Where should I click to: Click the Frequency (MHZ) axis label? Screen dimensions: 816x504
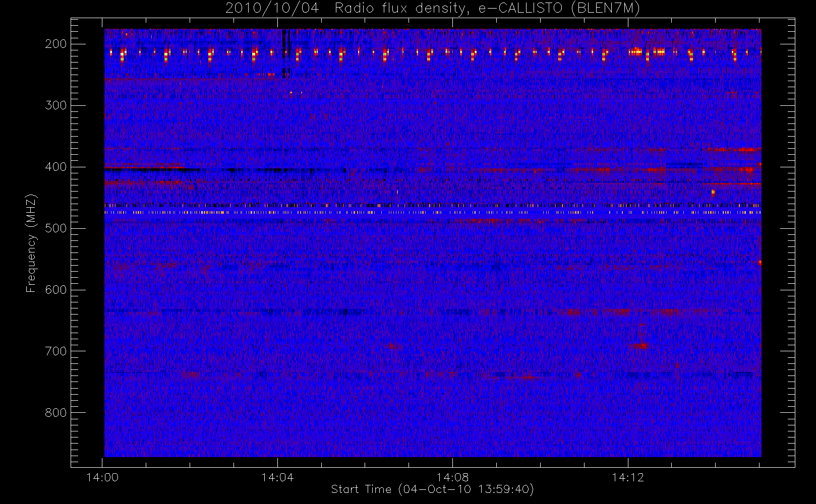(31, 243)
